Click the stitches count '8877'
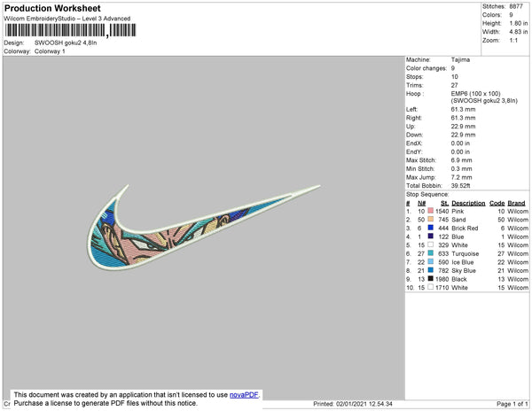The width and height of the screenshot is (532, 411). pyautogui.click(x=516, y=6)
